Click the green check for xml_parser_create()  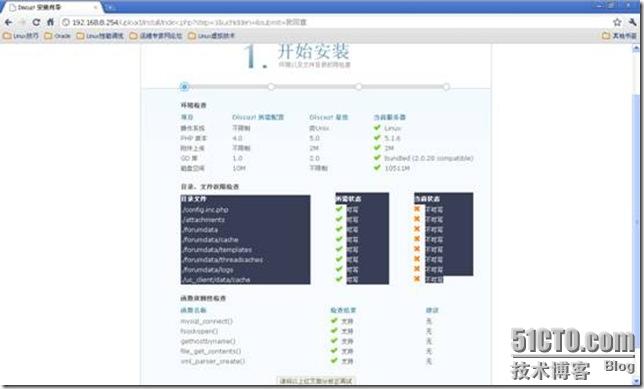coord(334,361)
